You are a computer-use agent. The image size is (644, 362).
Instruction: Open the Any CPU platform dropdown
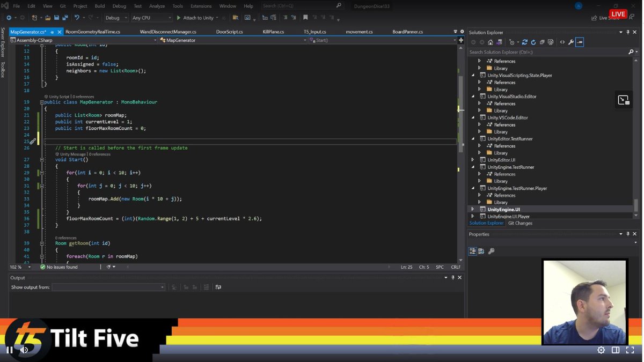151,18
